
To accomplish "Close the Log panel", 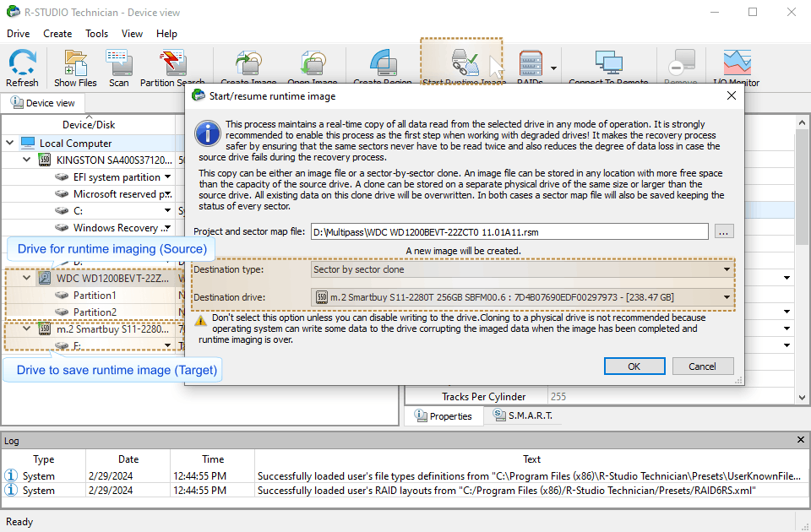I will click(801, 439).
